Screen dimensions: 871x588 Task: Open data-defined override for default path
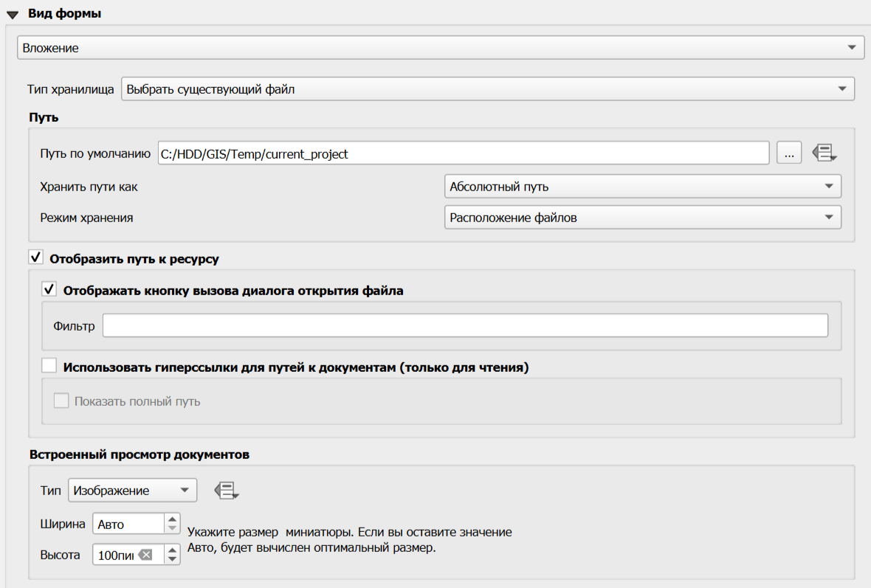(824, 153)
